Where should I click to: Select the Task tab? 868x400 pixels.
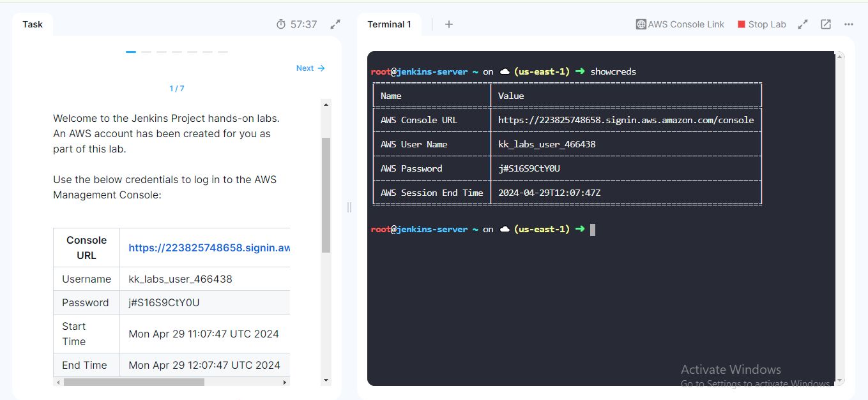point(33,24)
